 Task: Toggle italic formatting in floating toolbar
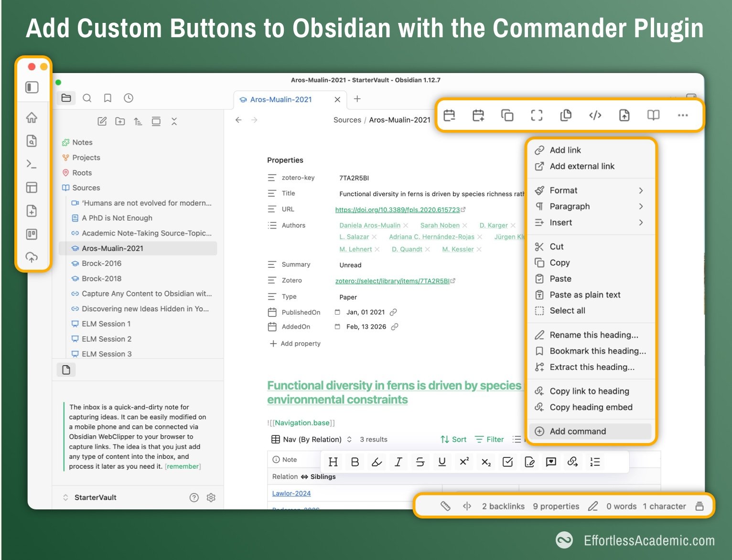[398, 462]
